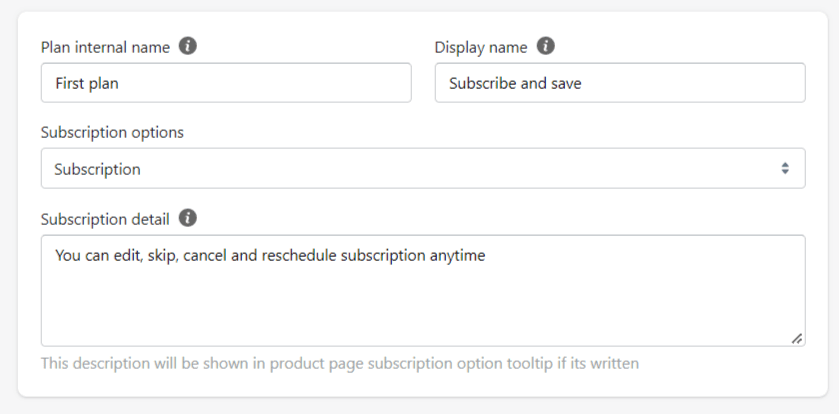This screenshot has height=414, width=839.
Task: Click inside the Subscription detail textarea
Action: pyautogui.click(x=422, y=300)
